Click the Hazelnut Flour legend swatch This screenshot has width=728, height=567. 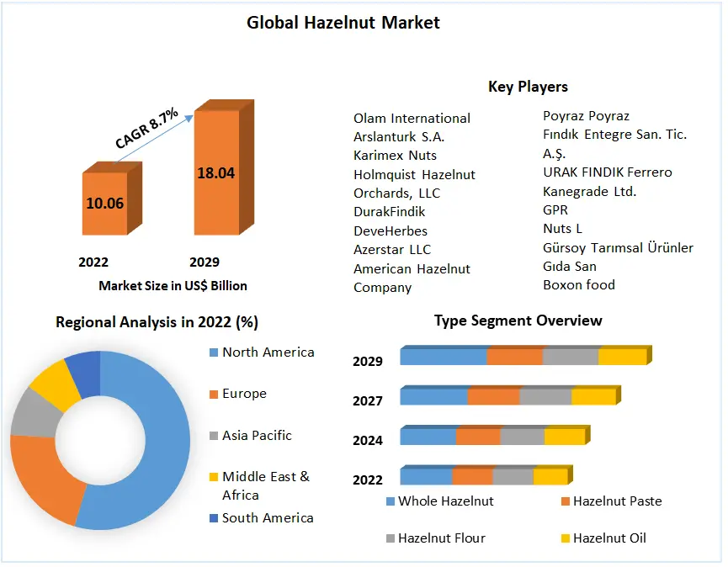click(x=391, y=538)
